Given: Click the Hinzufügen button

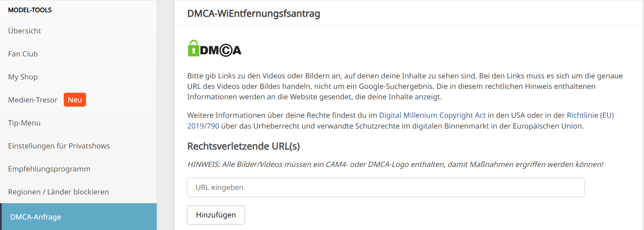Looking at the screenshot, I should [x=216, y=215].
